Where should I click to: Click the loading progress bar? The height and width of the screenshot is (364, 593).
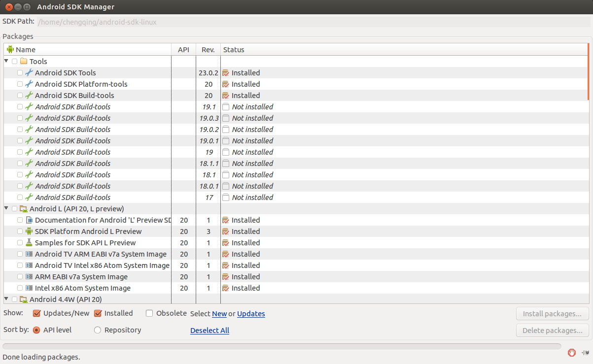[x=281, y=346]
